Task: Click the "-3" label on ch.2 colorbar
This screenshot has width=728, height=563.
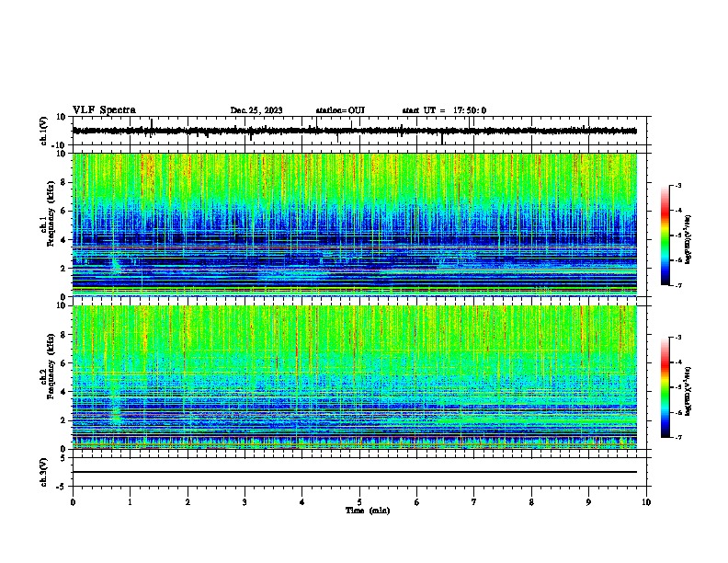Action: point(678,338)
